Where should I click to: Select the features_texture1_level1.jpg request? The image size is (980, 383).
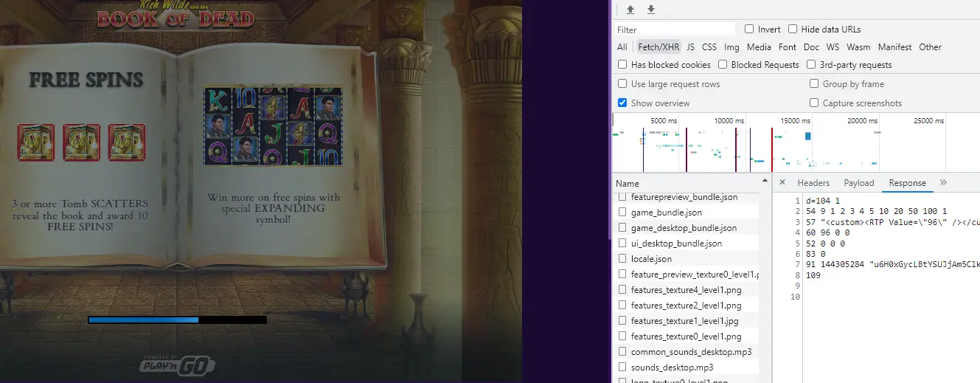click(x=687, y=321)
